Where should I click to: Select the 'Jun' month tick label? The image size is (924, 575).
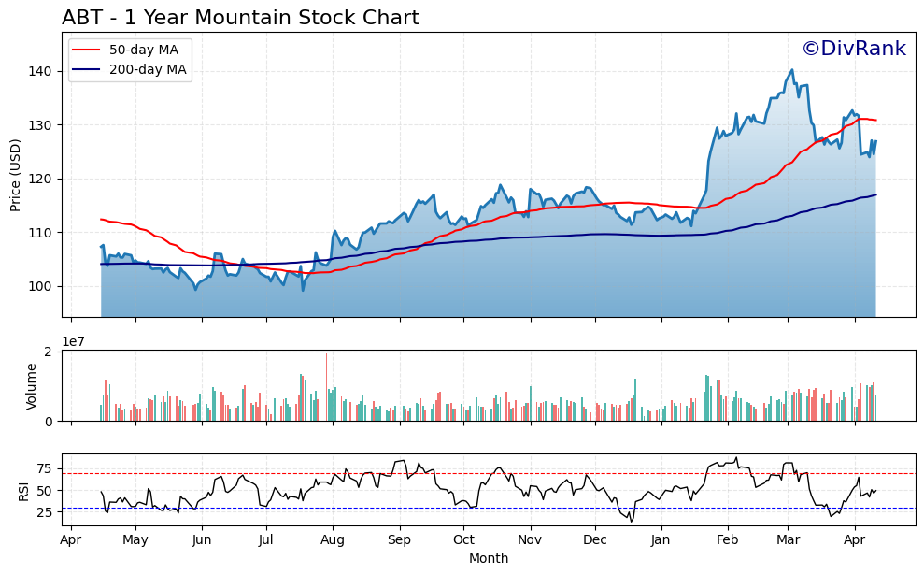click(202, 539)
